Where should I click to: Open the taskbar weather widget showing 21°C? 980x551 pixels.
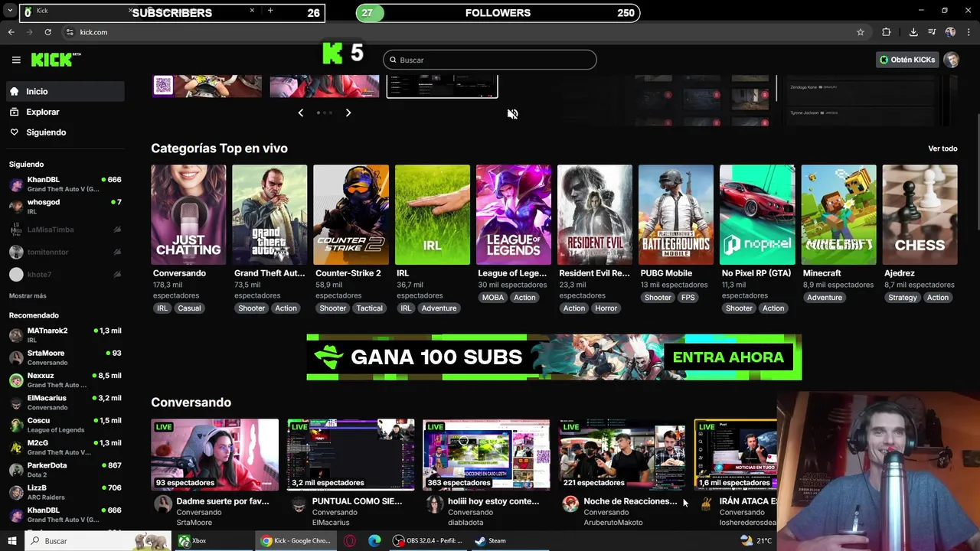click(756, 540)
